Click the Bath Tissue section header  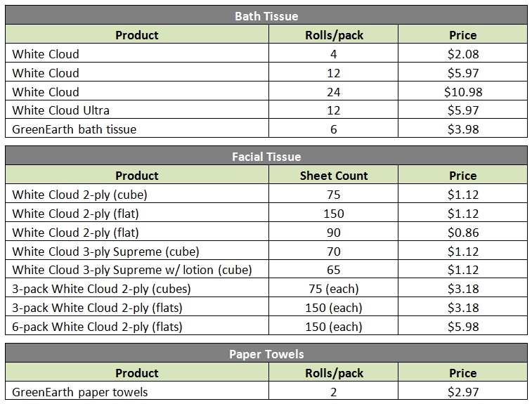pos(266,16)
